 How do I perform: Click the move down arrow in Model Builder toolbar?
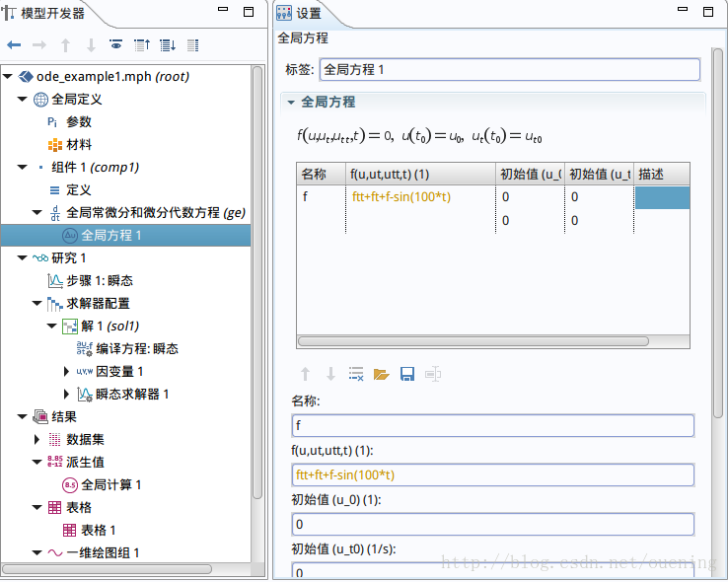[x=91, y=45]
